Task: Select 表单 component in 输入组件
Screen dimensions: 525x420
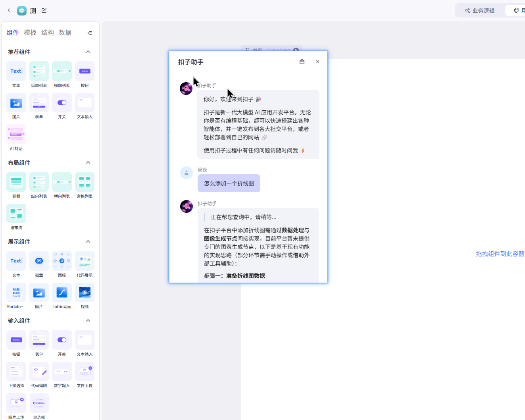Action: click(39, 343)
